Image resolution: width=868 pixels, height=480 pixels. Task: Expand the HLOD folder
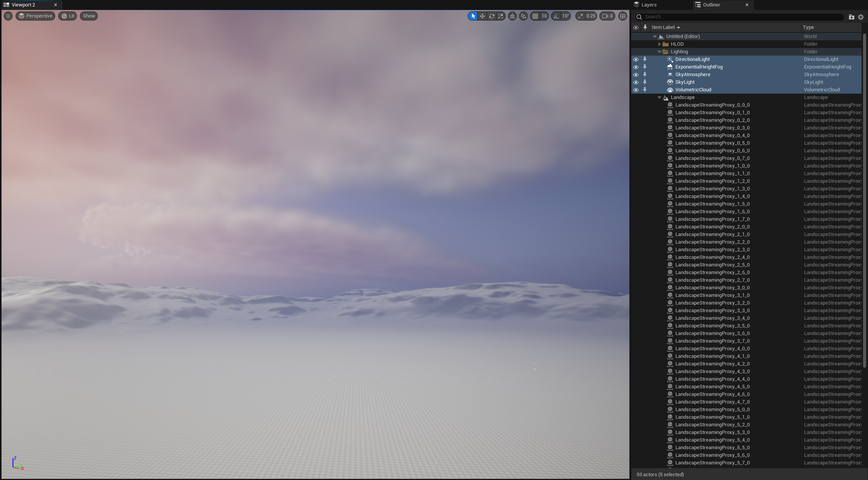[x=659, y=44]
